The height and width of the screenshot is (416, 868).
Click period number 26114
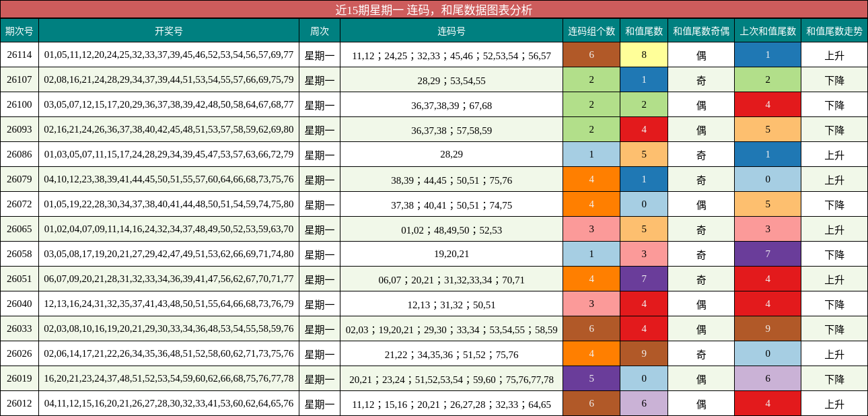coord(20,55)
